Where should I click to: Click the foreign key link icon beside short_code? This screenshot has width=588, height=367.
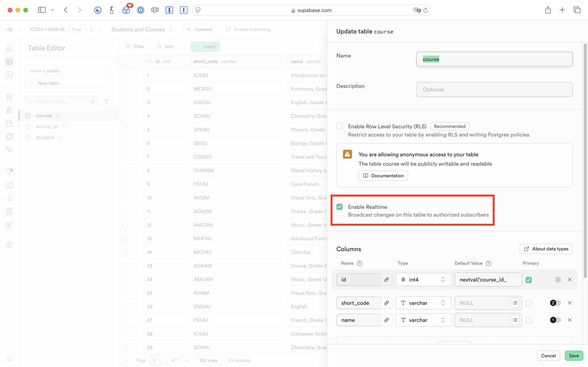(387, 303)
